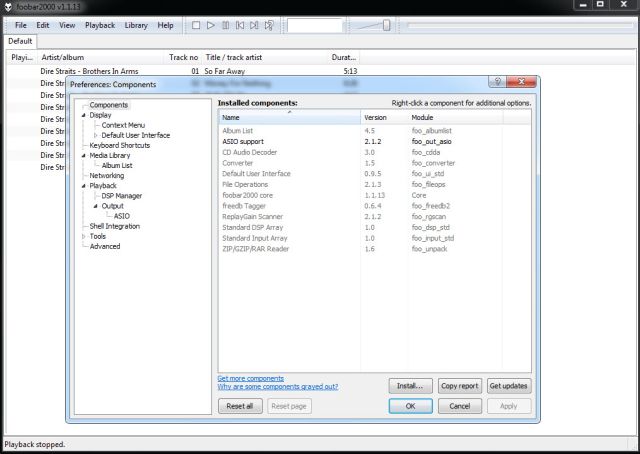Collapse the Playback tree node
640x454 pixels.
pyautogui.click(x=84, y=186)
